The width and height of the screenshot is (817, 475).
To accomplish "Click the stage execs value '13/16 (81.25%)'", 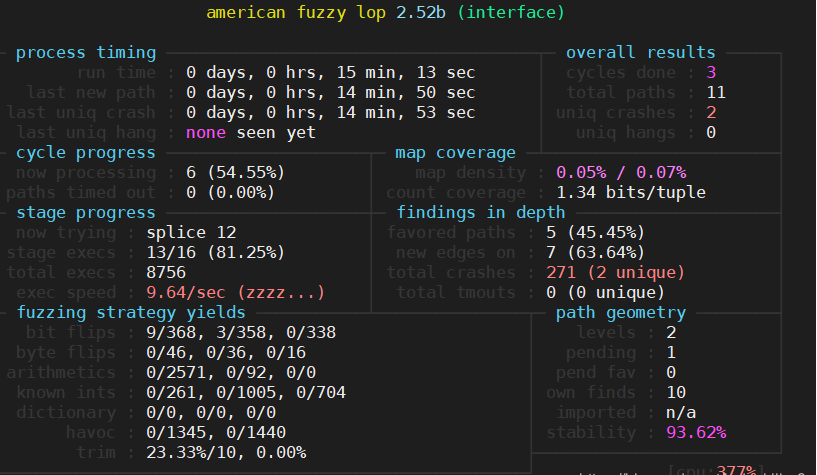I will (x=216, y=253).
